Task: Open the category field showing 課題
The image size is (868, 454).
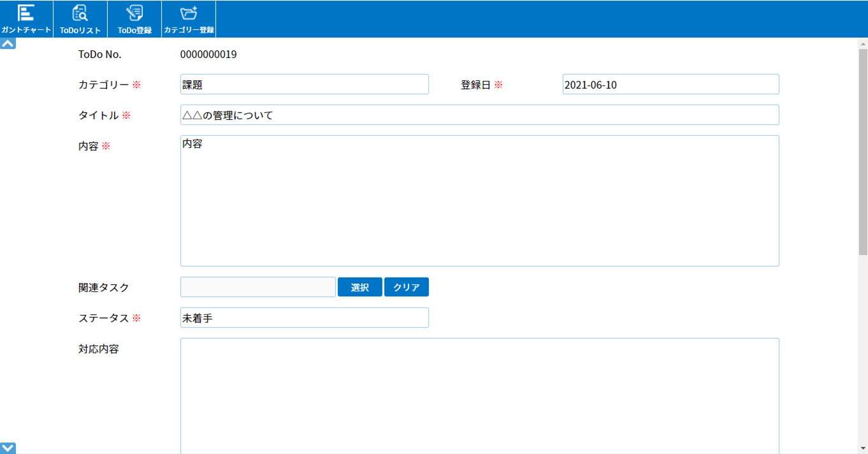Action: (x=304, y=85)
